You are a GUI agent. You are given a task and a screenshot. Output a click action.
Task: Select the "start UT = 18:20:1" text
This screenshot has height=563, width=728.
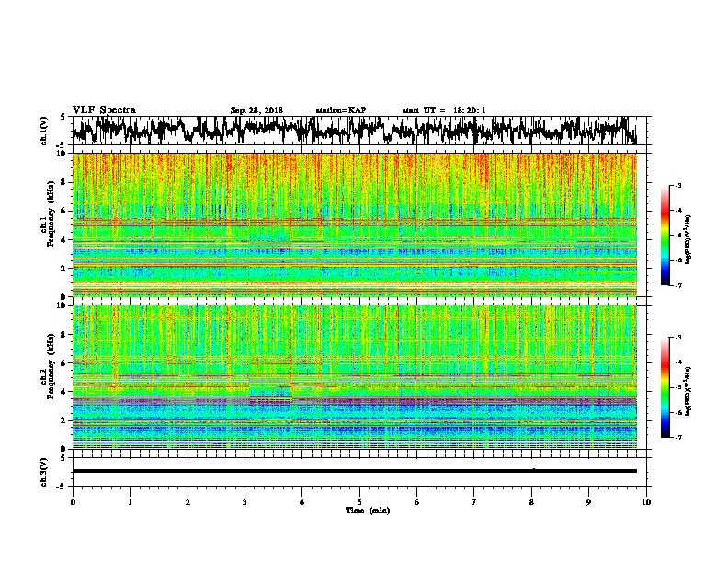444,110
